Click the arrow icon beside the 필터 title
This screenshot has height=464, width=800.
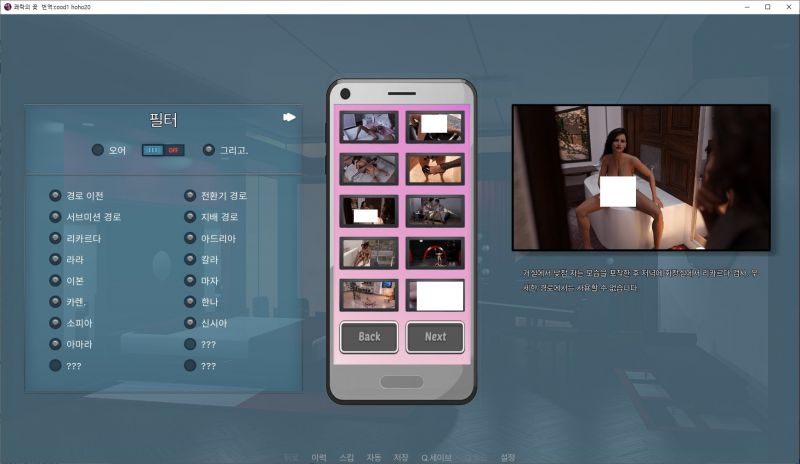(289, 117)
